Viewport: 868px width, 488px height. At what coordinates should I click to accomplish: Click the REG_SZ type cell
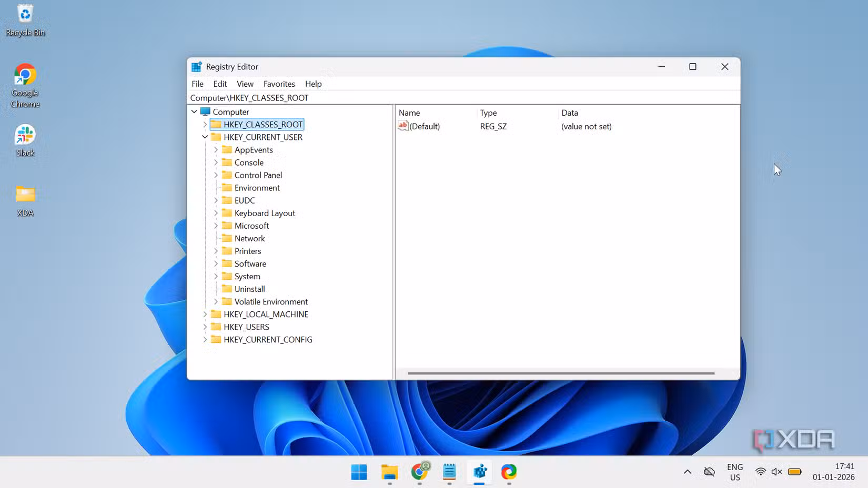pyautogui.click(x=493, y=126)
